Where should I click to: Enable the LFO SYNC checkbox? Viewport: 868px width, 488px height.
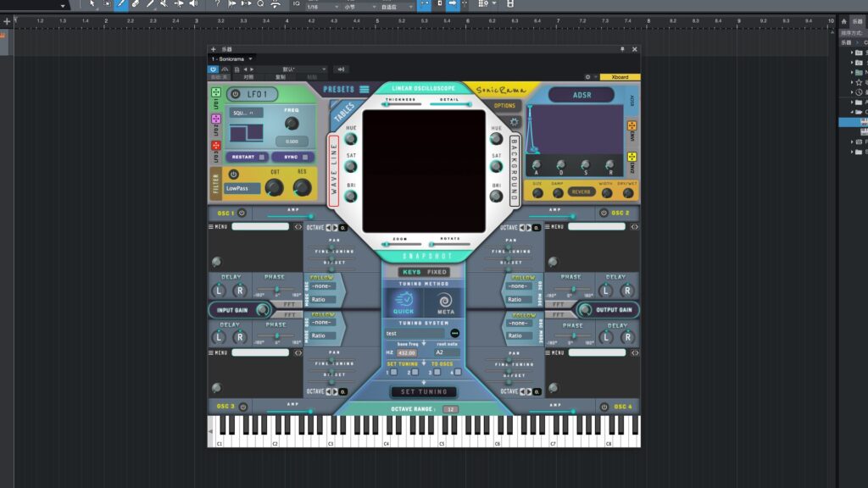[x=305, y=157]
